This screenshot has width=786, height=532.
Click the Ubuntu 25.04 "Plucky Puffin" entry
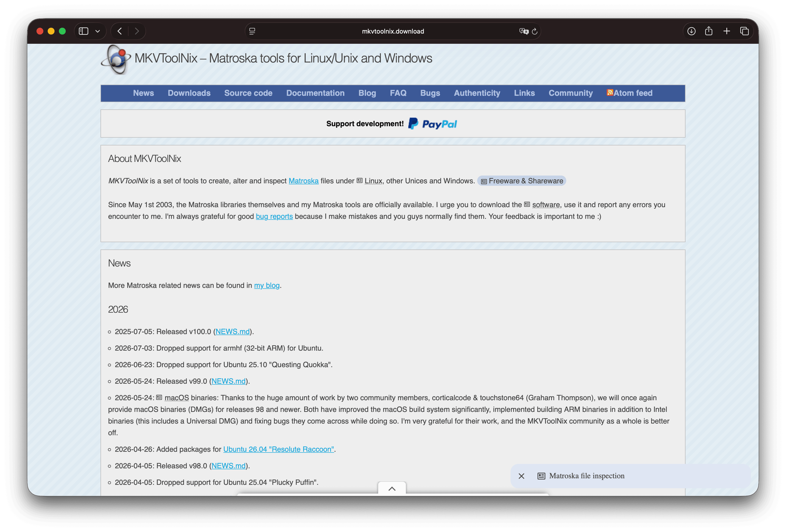point(217,482)
